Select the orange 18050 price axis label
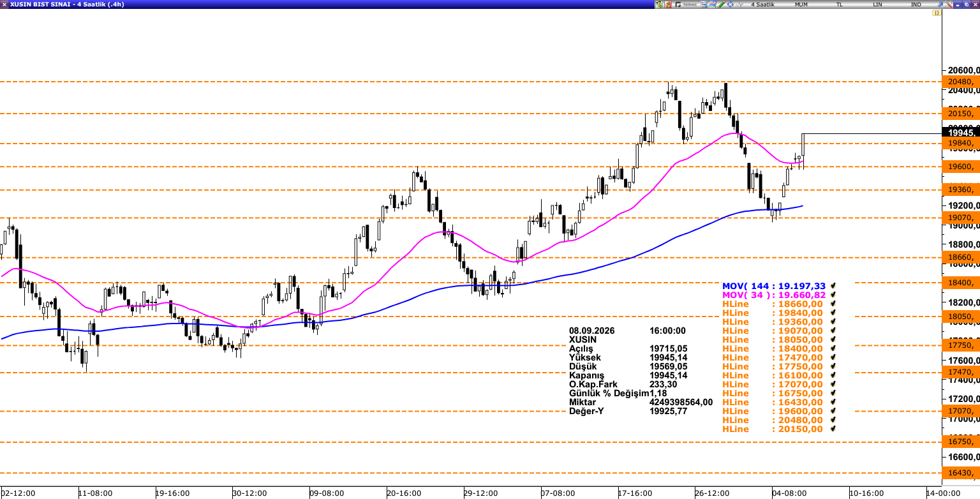 click(961, 317)
